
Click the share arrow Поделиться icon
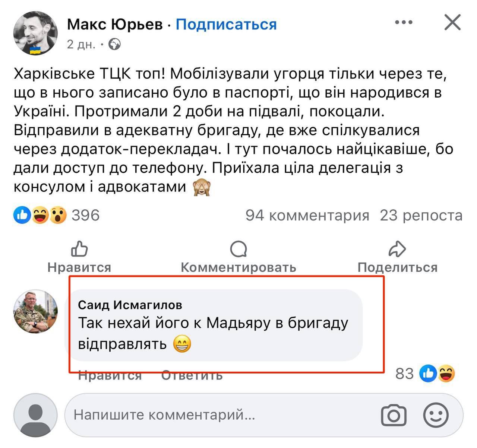pos(397,249)
